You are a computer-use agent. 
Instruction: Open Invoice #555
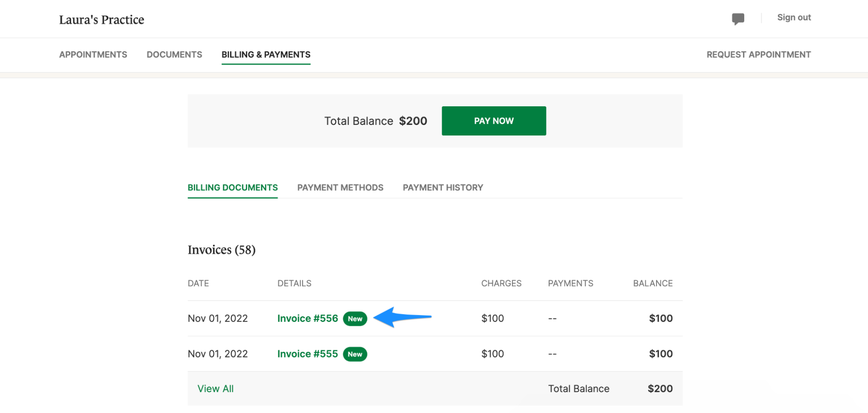pyautogui.click(x=307, y=354)
